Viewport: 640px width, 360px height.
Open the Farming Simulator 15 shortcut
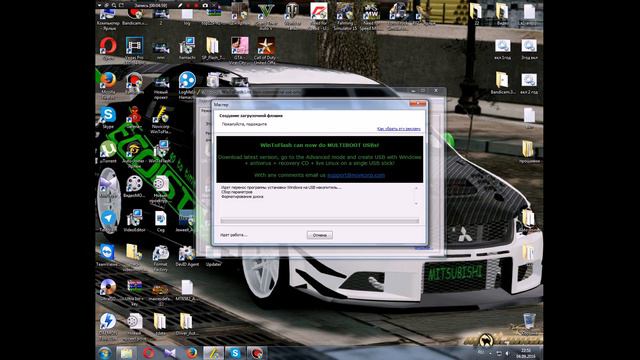345,15
